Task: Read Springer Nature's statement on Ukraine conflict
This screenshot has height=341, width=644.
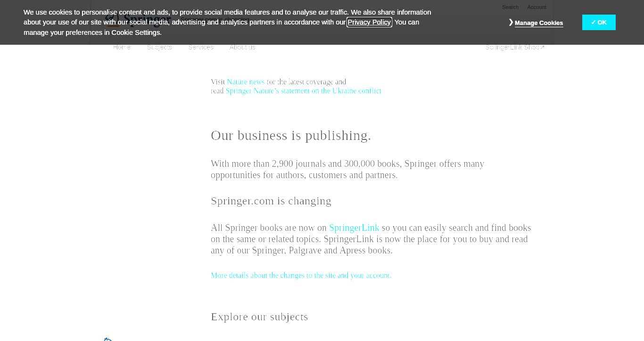Action: click(303, 91)
